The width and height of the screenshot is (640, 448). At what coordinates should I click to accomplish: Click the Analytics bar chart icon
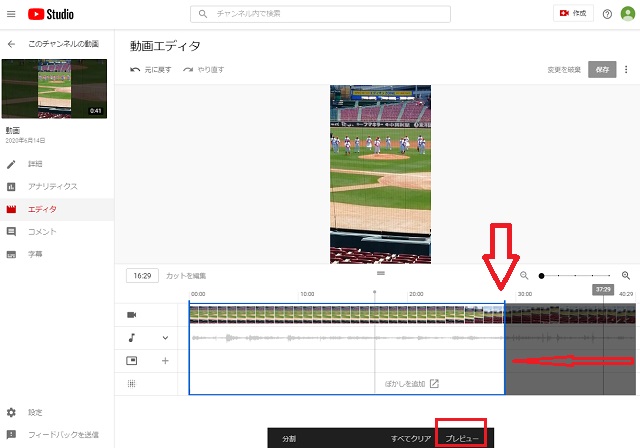click(11, 187)
